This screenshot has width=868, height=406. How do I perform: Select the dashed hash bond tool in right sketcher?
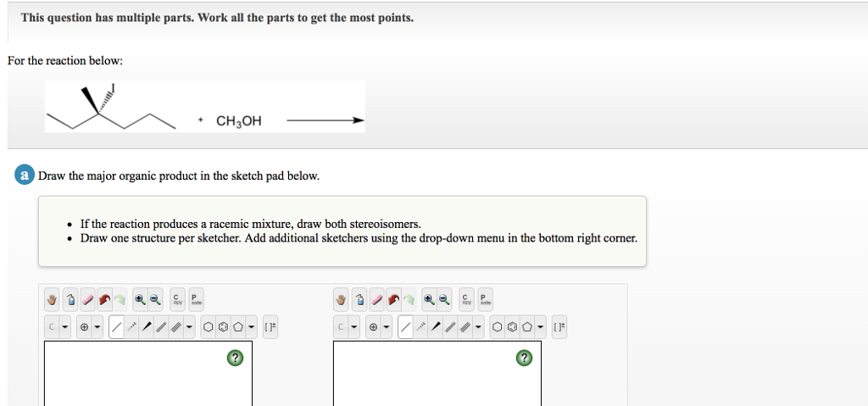pos(420,327)
